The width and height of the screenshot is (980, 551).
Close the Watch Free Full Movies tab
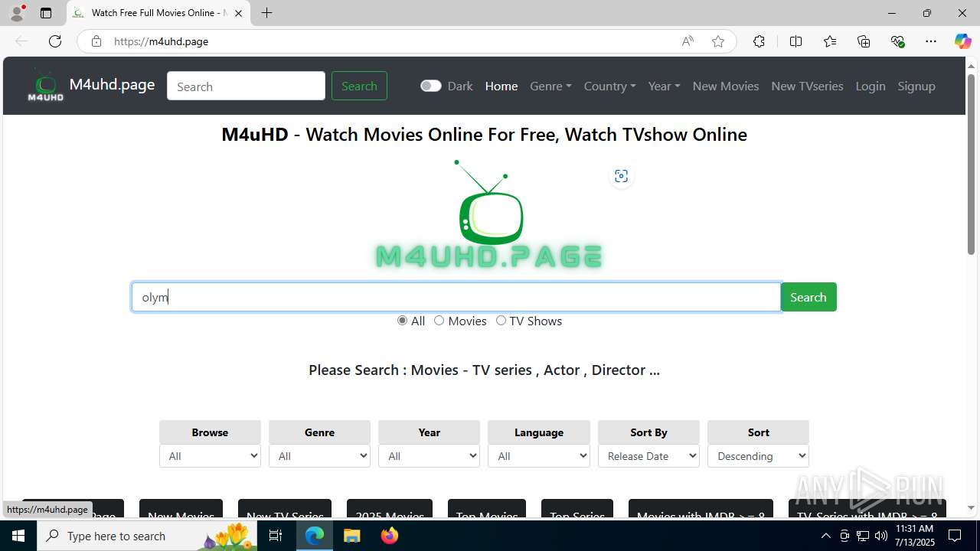(x=238, y=13)
